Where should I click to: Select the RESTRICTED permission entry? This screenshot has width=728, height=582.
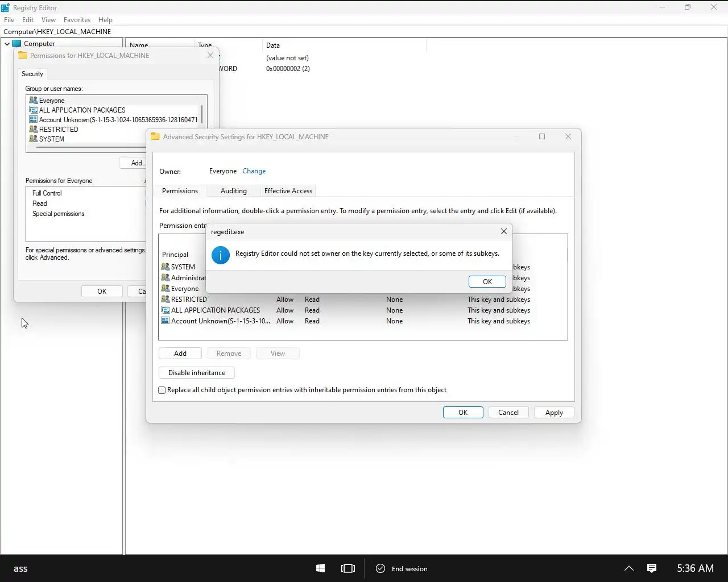tap(363, 300)
